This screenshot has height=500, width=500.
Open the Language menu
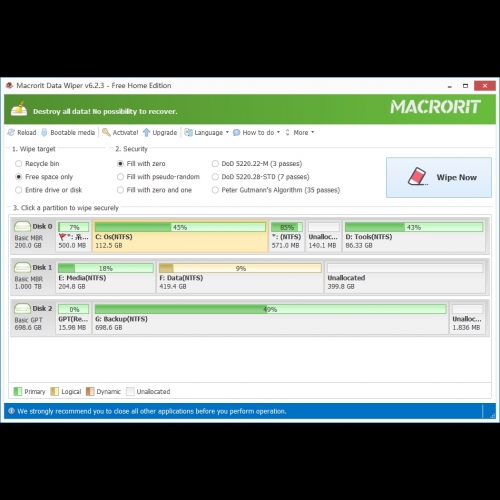tap(207, 132)
